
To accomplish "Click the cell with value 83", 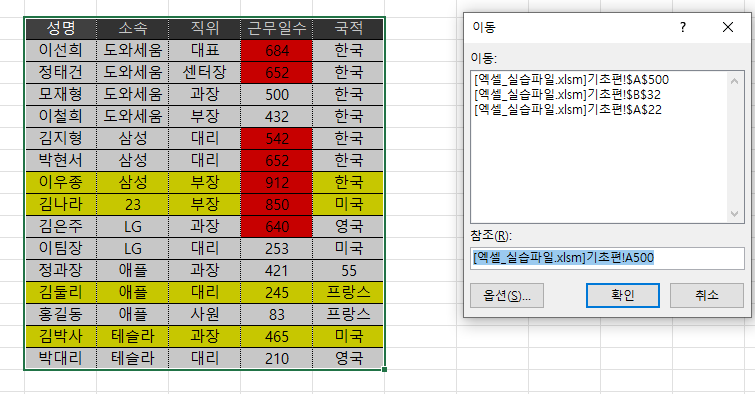I will 277,315.
